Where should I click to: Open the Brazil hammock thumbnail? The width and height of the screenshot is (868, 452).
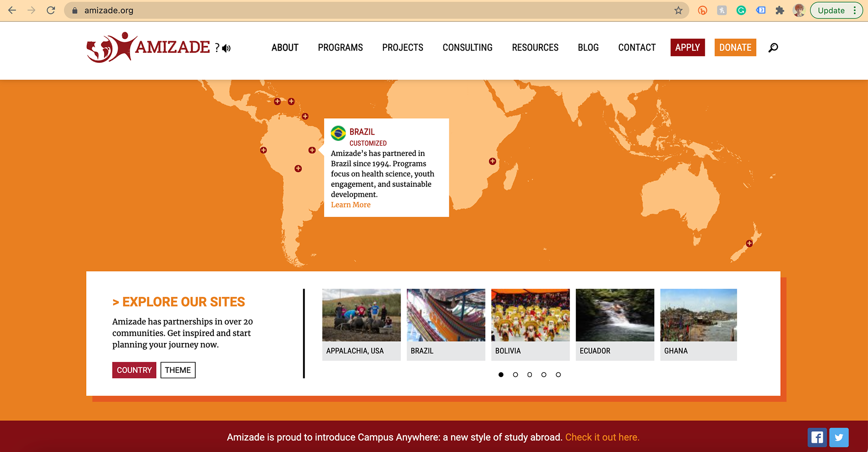446,324
